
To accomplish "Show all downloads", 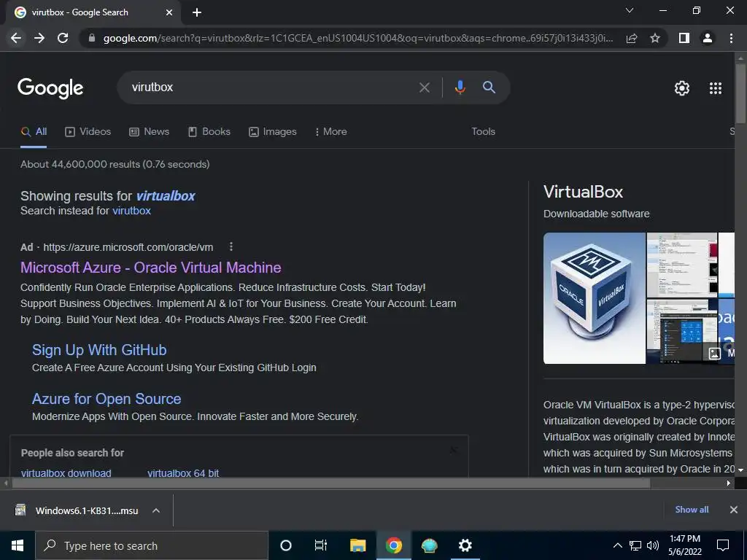I will click(x=692, y=510).
